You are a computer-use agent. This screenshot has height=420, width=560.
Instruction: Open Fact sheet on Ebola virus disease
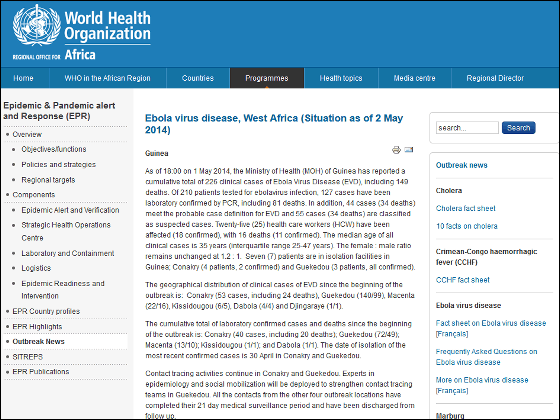491,323
